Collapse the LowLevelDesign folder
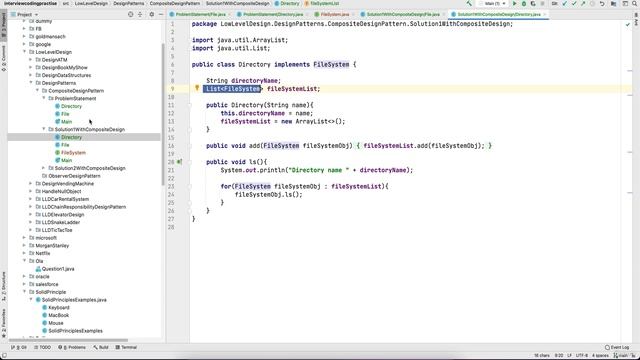The image size is (640, 360). pos(24,52)
